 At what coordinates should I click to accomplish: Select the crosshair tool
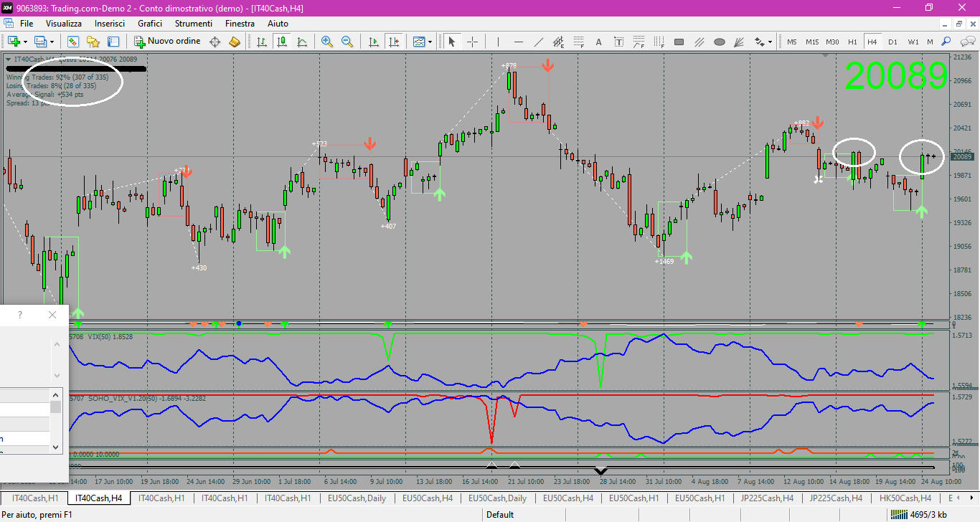pyautogui.click(x=472, y=42)
